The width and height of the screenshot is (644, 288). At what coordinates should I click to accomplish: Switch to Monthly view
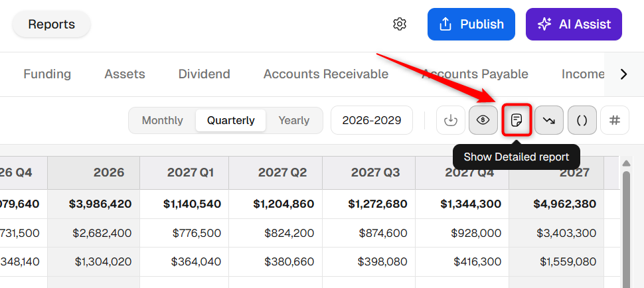(x=162, y=121)
